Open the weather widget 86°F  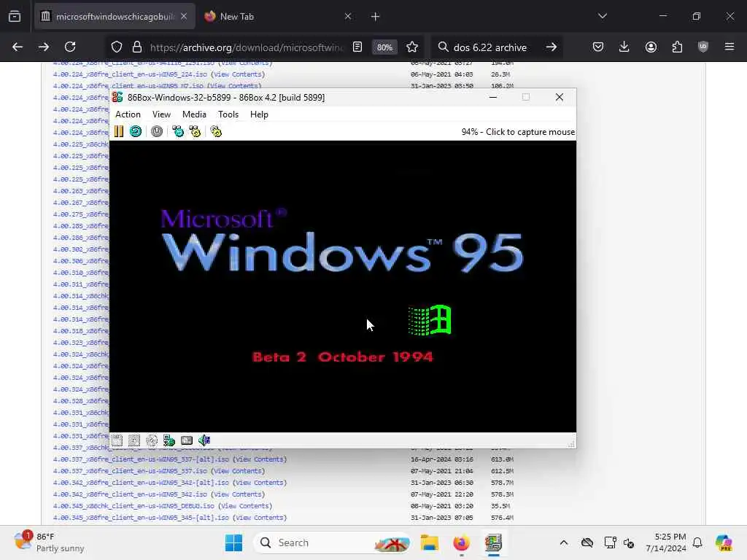[49, 542]
